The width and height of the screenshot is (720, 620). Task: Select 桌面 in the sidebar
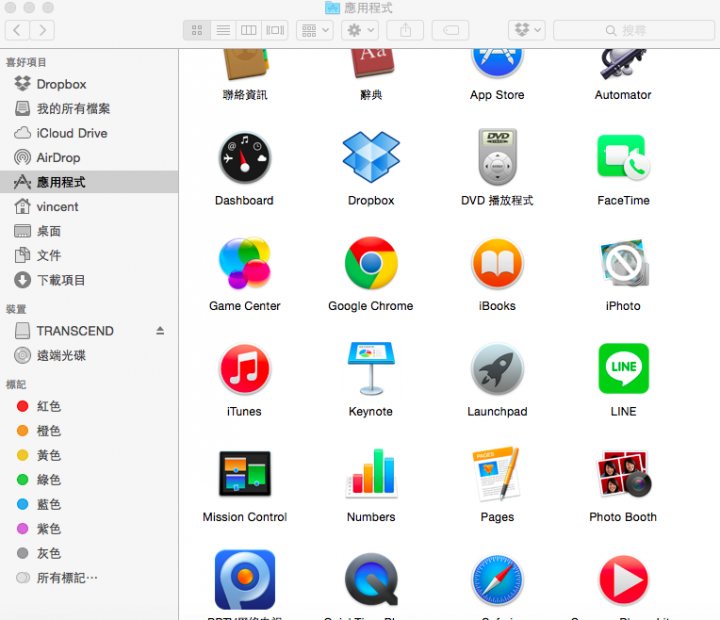(89, 231)
